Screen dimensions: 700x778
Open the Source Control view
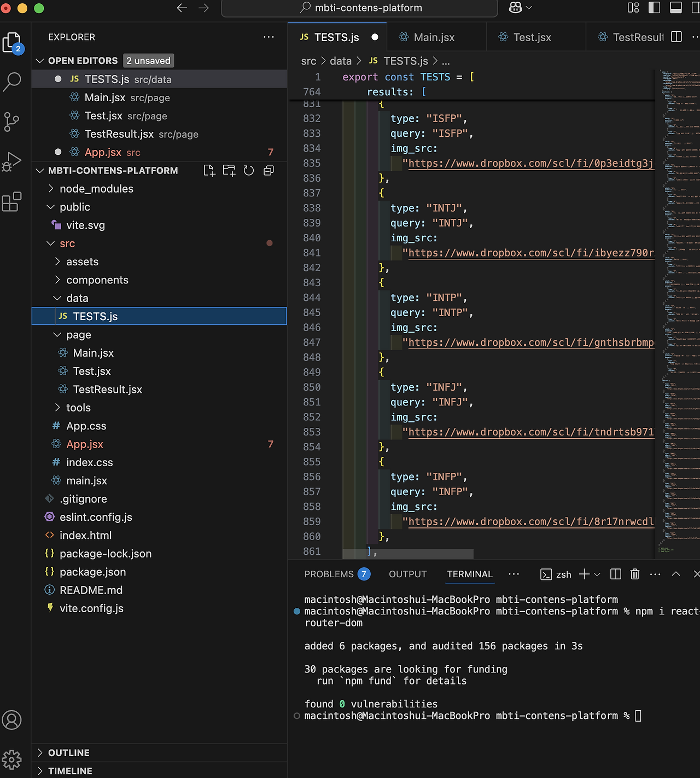click(11, 122)
